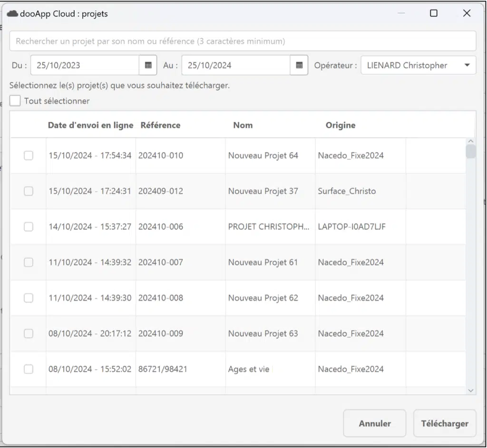Click origin Surface_Christo
This screenshot has height=448, width=487.
click(x=347, y=191)
